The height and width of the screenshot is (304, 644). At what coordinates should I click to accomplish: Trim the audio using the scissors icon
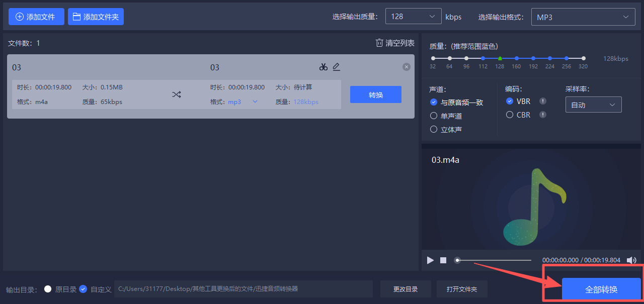pos(324,66)
